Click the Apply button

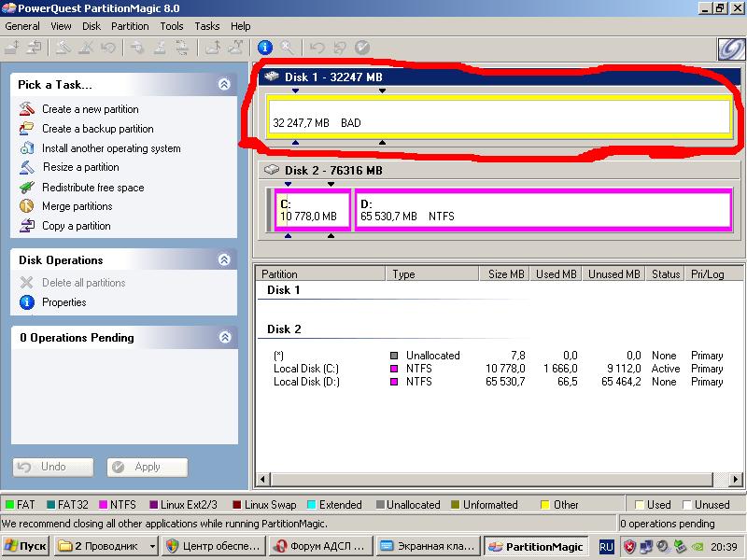tap(148, 467)
